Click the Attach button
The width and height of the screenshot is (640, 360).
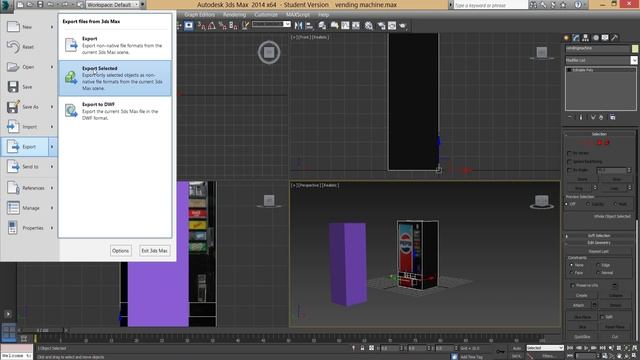(578, 305)
